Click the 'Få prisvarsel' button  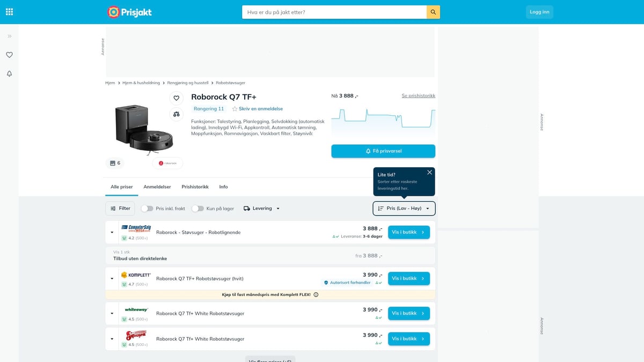(383, 151)
